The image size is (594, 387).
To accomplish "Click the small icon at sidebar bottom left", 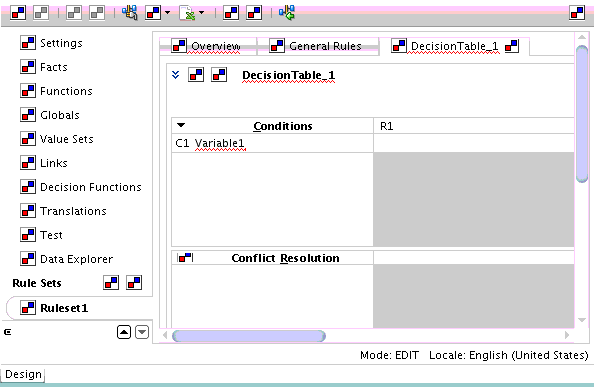I will click(8, 332).
